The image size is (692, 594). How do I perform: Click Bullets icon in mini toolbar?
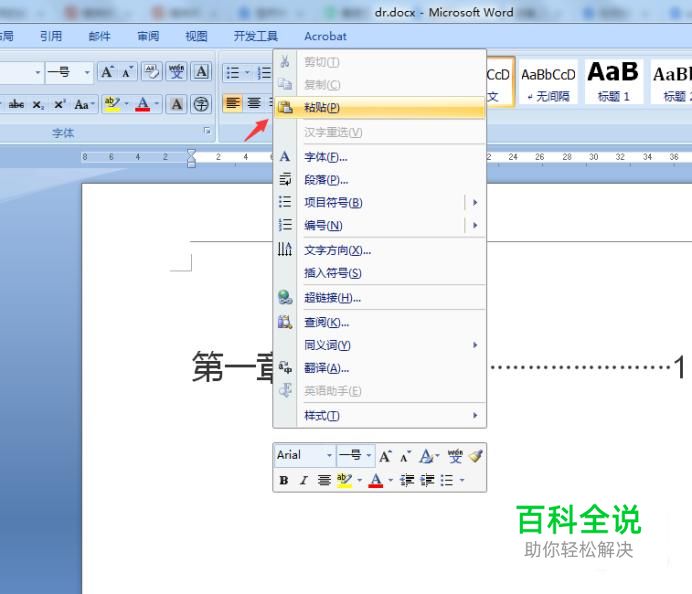[x=447, y=480]
